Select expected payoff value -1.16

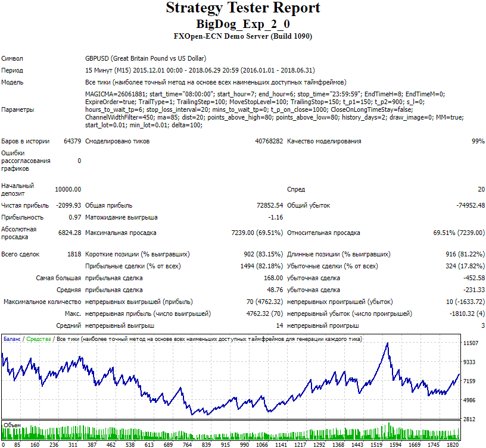click(x=276, y=217)
